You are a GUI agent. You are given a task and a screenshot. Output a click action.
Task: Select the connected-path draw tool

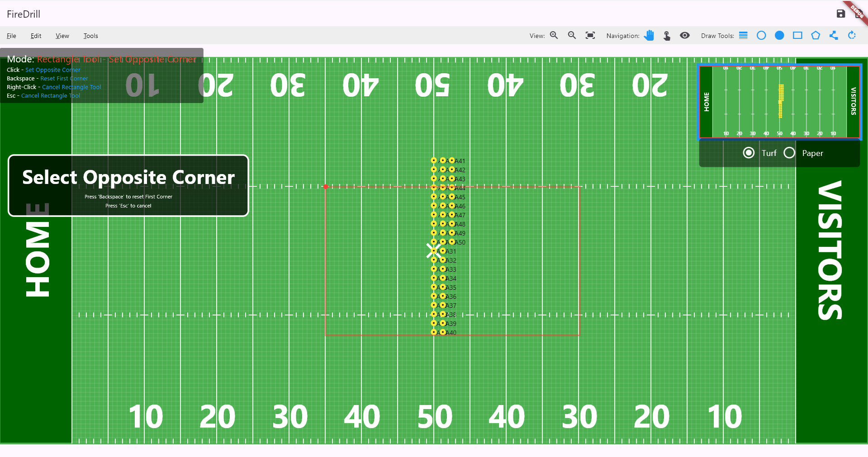coord(834,35)
